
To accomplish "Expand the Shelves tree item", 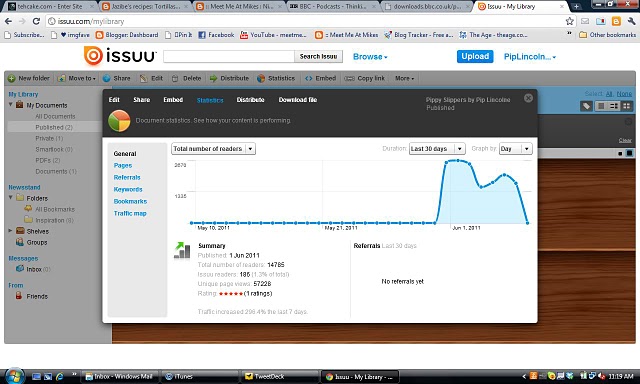I will 10,231.
